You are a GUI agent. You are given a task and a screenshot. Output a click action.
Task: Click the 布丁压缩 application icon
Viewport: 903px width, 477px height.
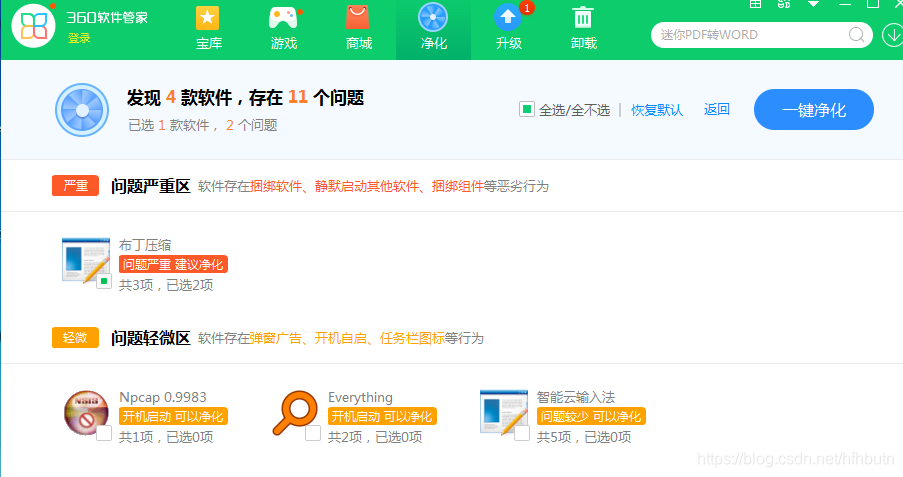(x=86, y=260)
